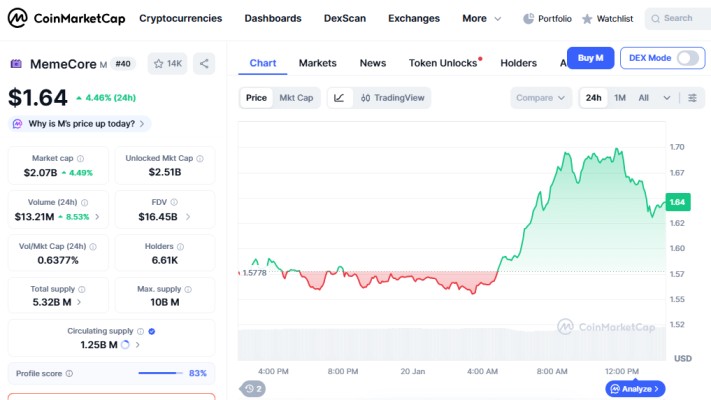711x400 pixels.
Task: Select All time range
Action: [x=643, y=98]
